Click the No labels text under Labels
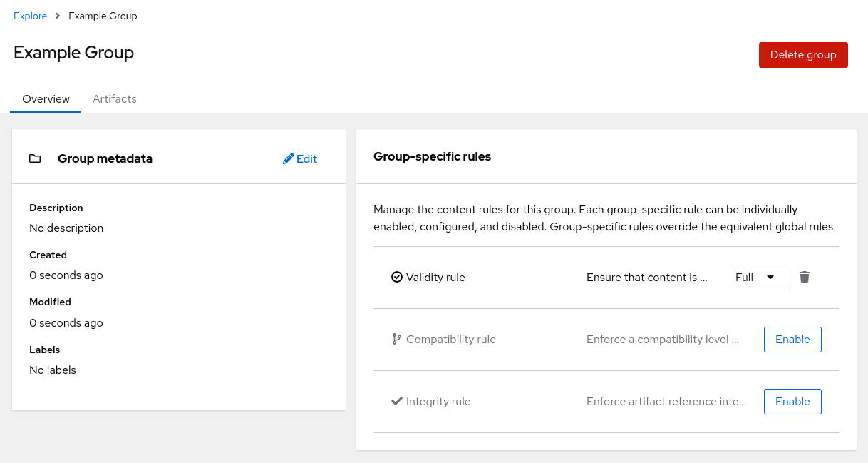The image size is (868, 463). [x=53, y=370]
